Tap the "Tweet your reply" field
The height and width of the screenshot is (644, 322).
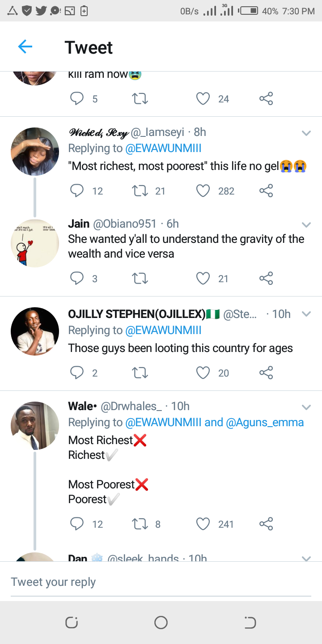click(161, 582)
